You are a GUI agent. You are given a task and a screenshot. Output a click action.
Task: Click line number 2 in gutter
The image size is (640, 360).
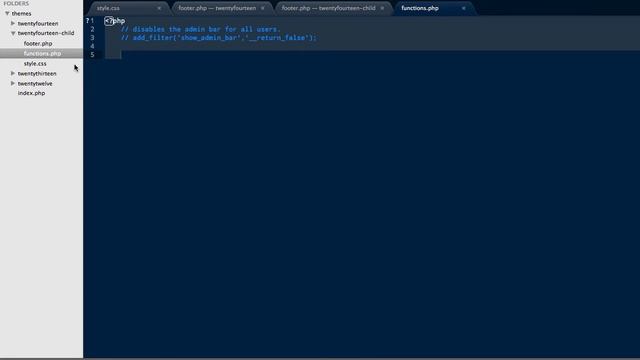click(x=93, y=29)
